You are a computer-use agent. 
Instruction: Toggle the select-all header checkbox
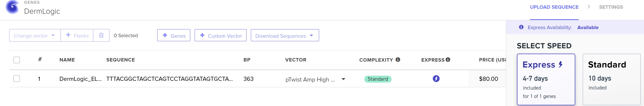(17, 60)
